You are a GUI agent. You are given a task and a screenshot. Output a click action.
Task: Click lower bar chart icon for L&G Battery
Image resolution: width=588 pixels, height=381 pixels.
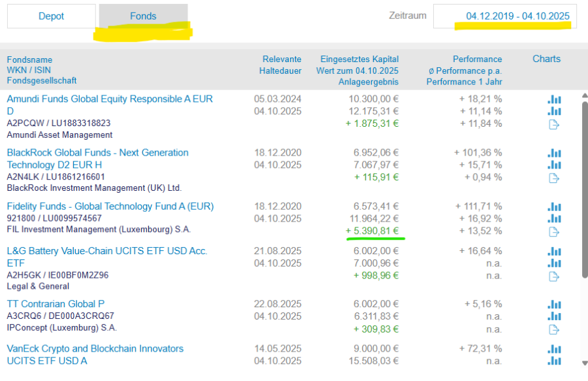point(554,263)
